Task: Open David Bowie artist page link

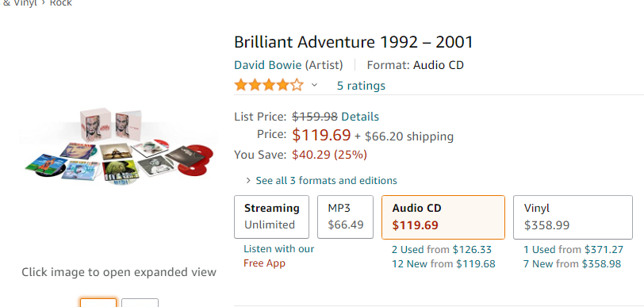Action: 268,65
